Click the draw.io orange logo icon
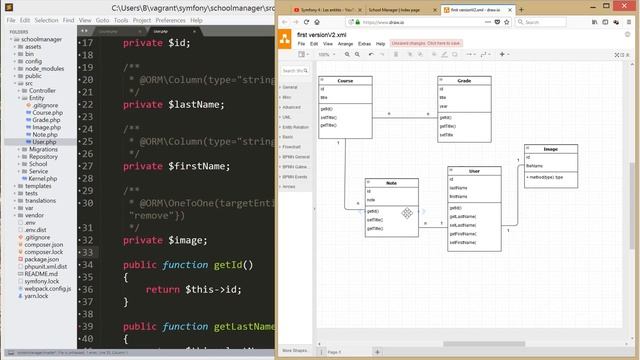 [284, 39]
